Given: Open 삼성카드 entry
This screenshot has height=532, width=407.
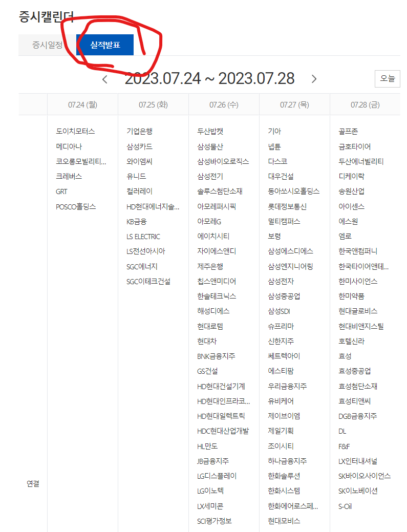Looking at the screenshot, I should [x=139, y=146].
